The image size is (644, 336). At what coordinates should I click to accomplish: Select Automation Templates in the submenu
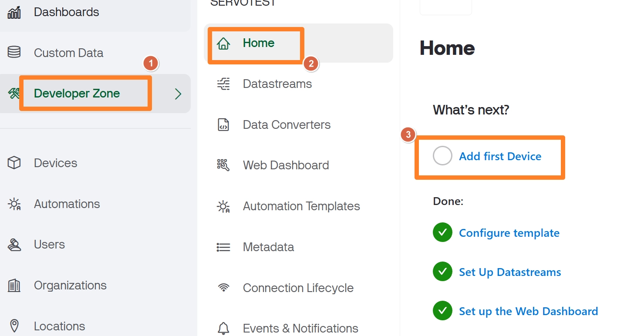click(x=301, y=206)
